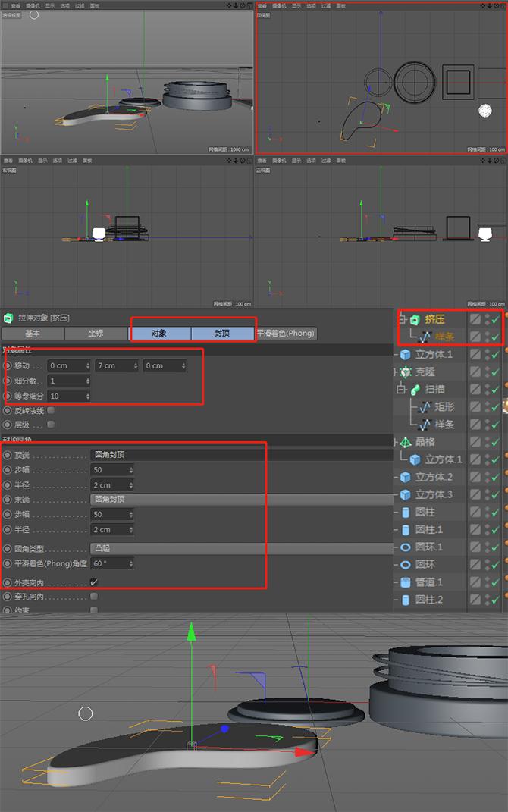Open the 基本 tab
The height and width of the screenshot is (812, 508).
(x=33, y=333)
